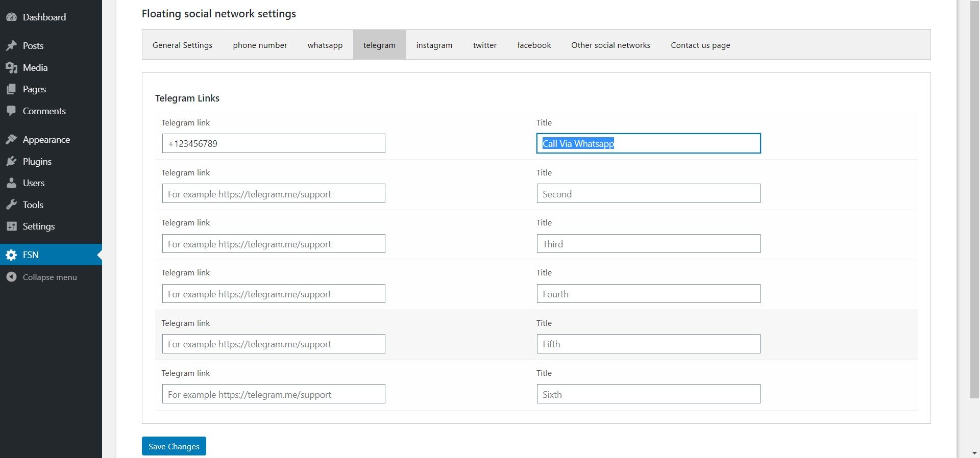
Task: Click the first Telegram link field
Action: point(274,143)
